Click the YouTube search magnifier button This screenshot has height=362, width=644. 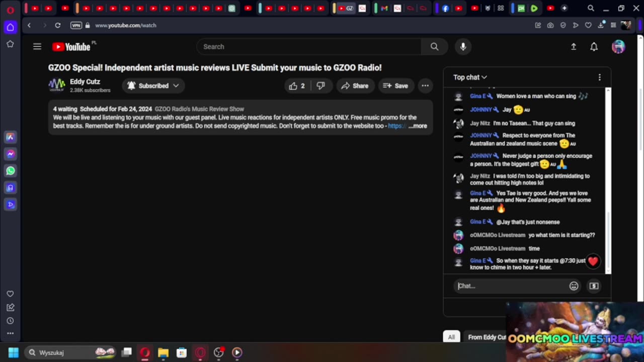point(434,47)
